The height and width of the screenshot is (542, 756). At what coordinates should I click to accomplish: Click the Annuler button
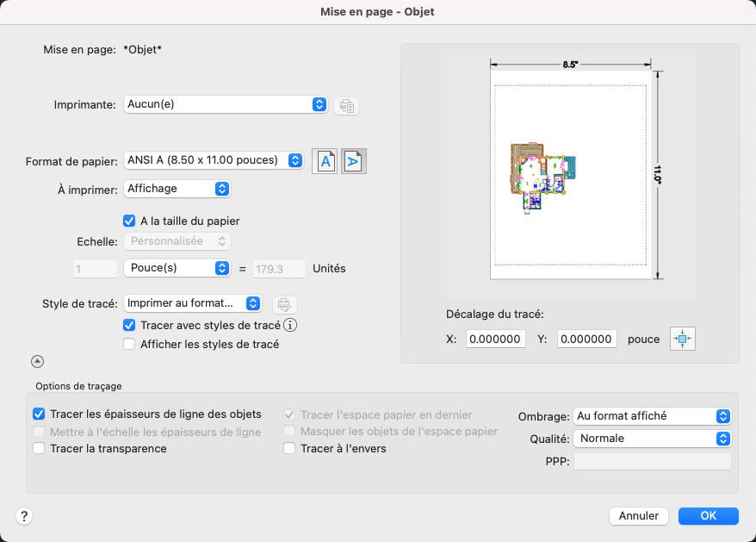point(639,516)
